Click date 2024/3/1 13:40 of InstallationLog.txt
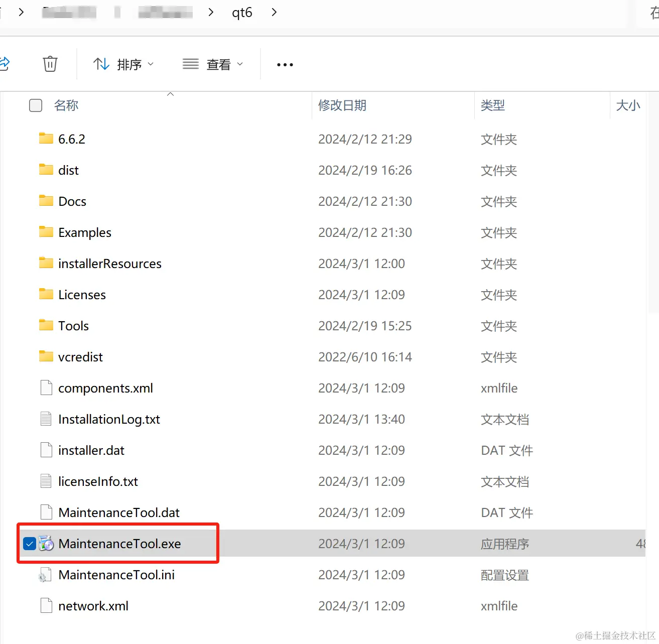The width and height of the screenshot is (659, 644). [x=361, y=419]
